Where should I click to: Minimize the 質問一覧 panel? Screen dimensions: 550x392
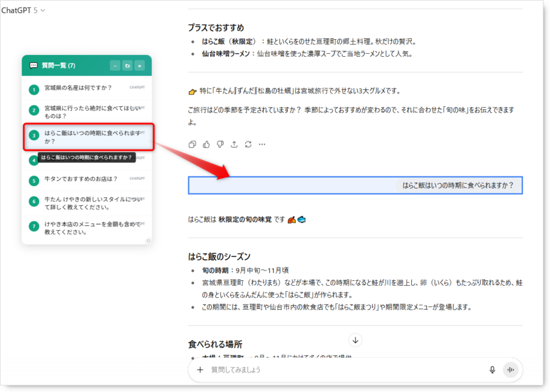[115, 65]
